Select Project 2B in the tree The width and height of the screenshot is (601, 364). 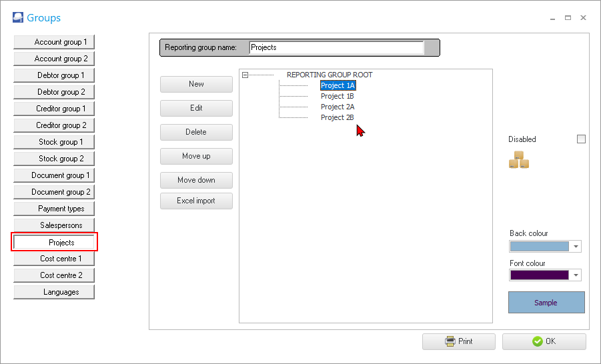337,117
